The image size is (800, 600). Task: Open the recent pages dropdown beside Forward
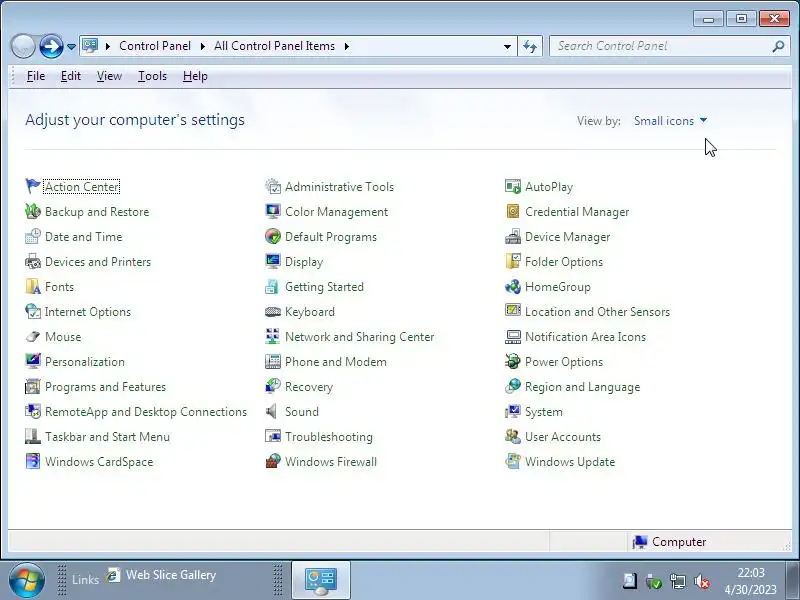(71, 46)
